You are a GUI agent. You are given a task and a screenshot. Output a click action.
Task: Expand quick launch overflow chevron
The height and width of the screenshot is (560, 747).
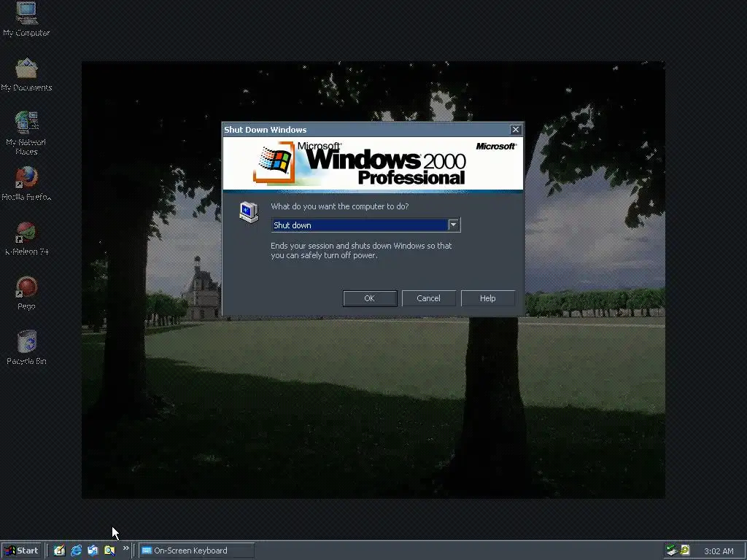[125, 548]
